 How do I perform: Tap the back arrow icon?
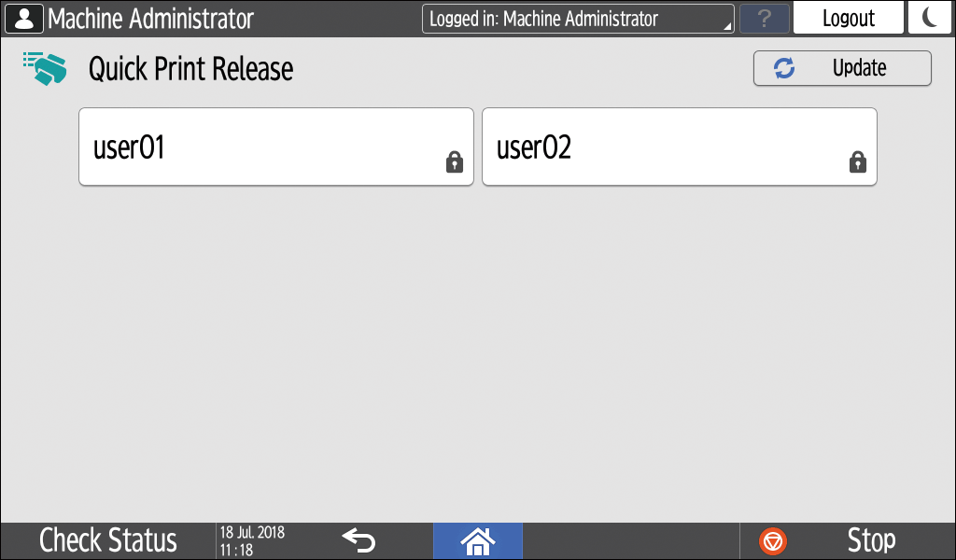[x=358, y=540]
